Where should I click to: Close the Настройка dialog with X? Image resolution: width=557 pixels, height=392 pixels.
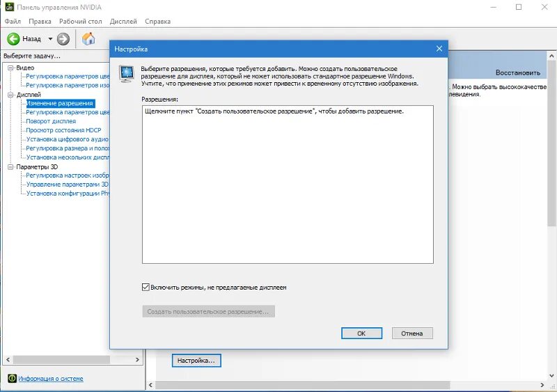pyautogui.click(x=439, y=49)
